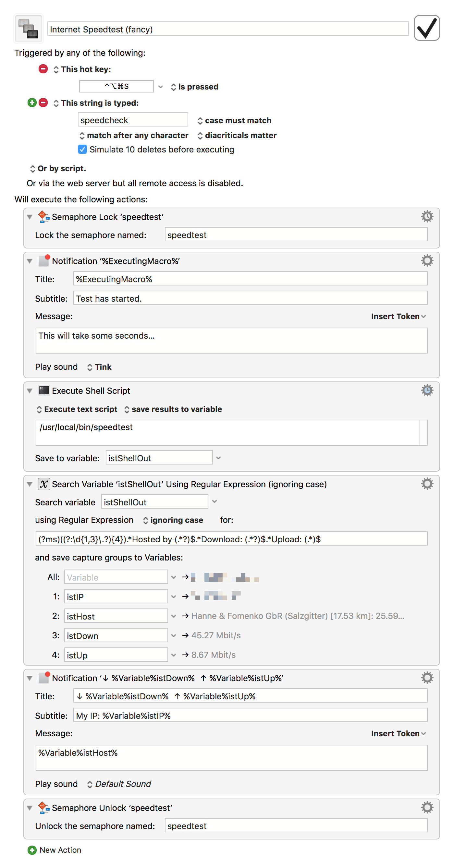Edit the macro name 'Internet Speedtest (fancy)'
The image size is (453, 868).
[x=228, y=29]
